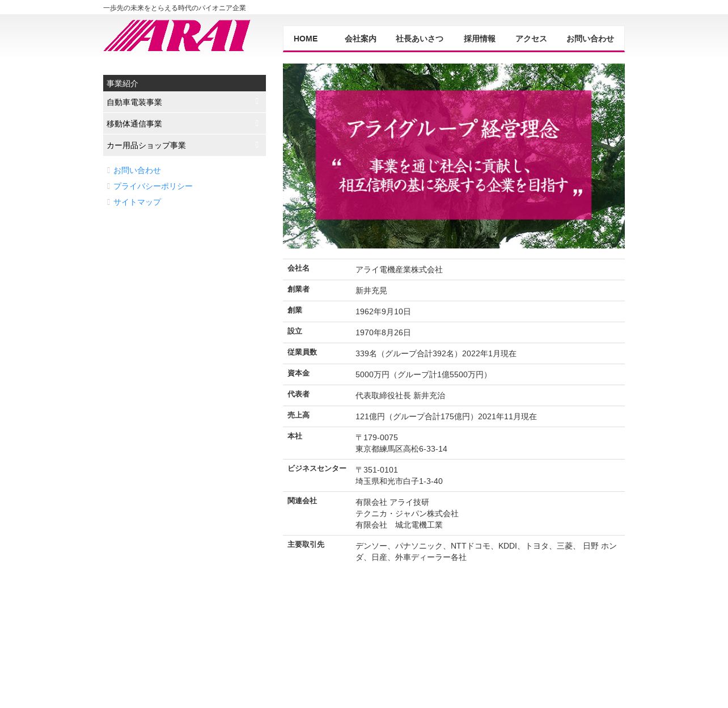The width and height of the screenshot is (728, 708).
Task: Expand arrow on カー用品ショップ事業 row
Action: (x=257, y=145)
